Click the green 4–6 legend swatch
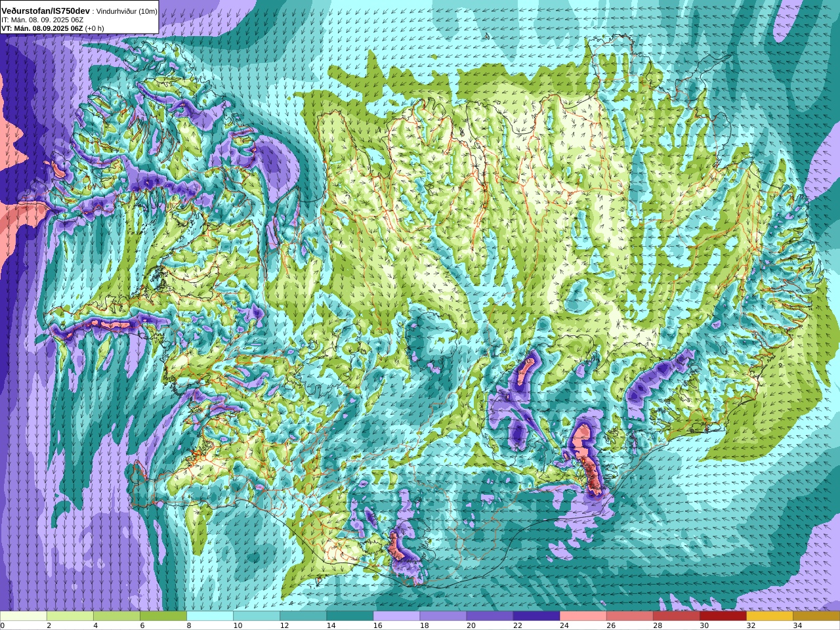 click(117, 616)
